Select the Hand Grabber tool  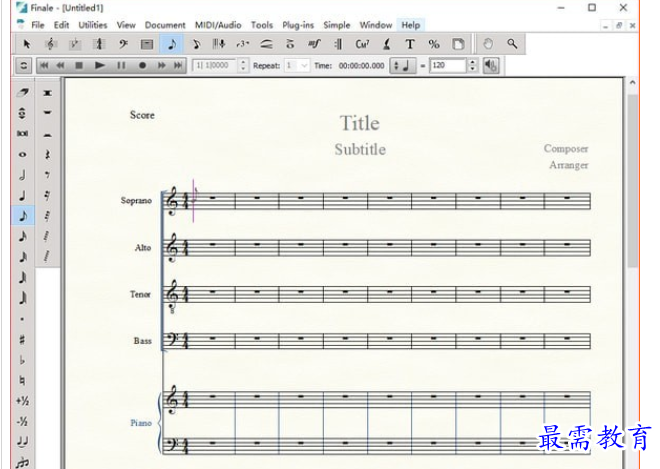point(488,44)
